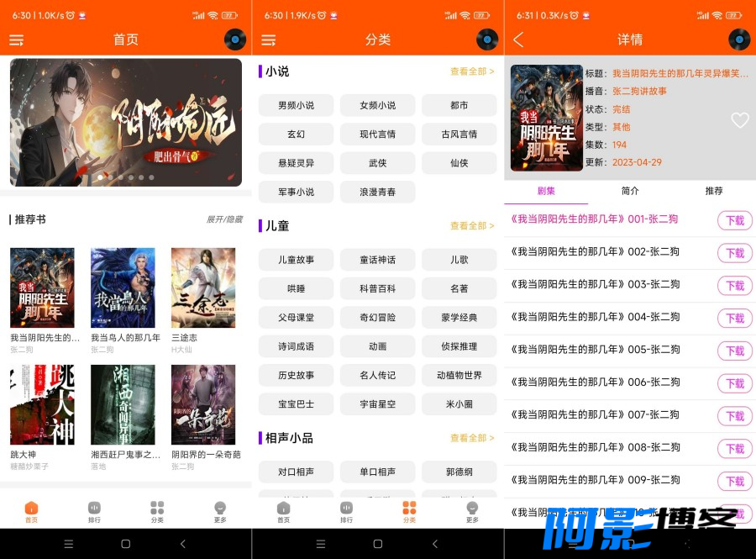Switch to 剧集 tab

click(546, 191)
